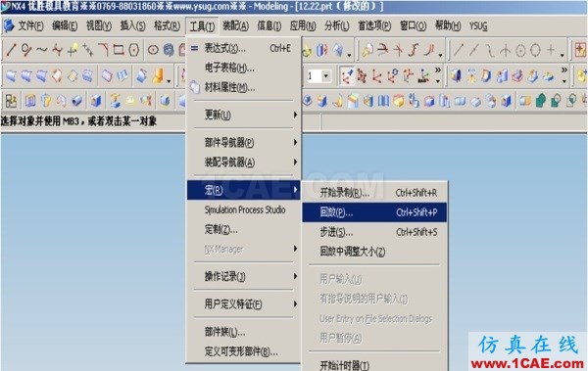Pick the hexagon Polygon tool
588x371 pixels.
coord(134,50)
